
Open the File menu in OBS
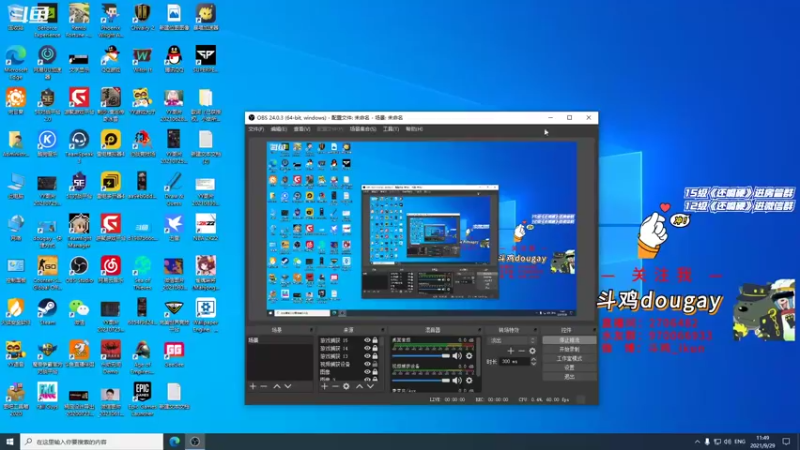coord(256,129)
